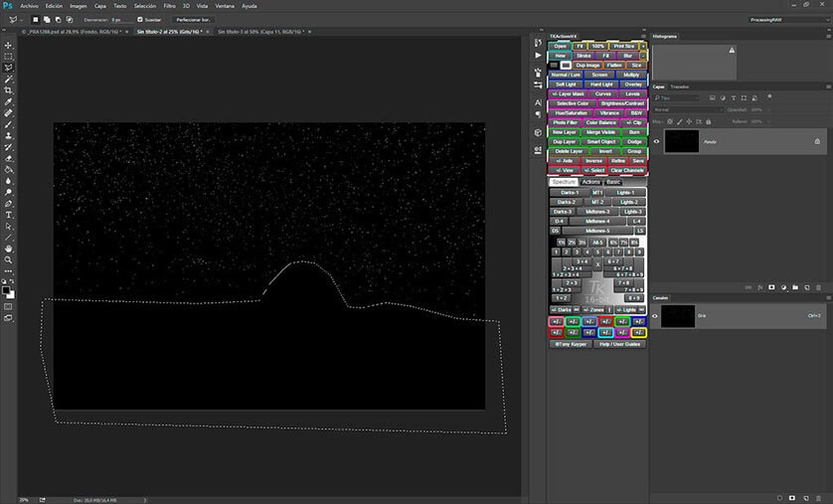833x504 pixels.
Task: Select the Zoom tool
Action: 9,260
